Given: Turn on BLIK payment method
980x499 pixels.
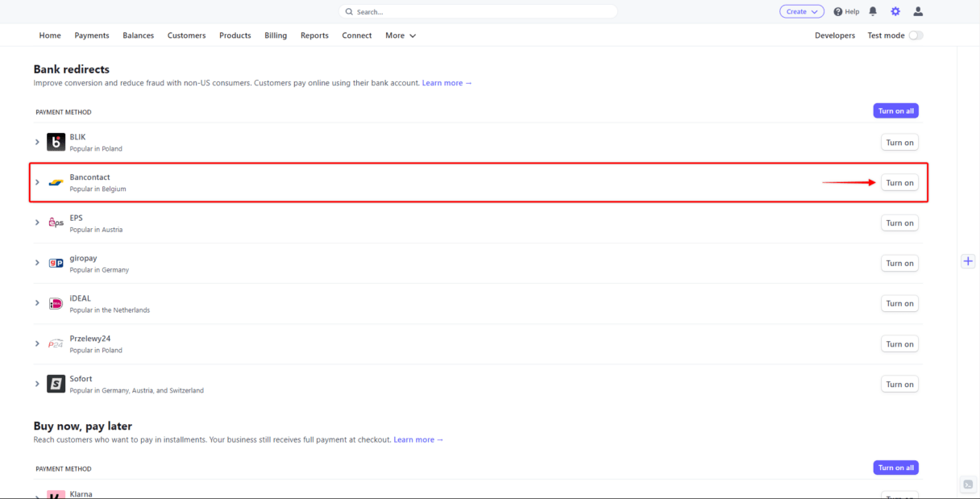Looking at the screenshot, I should click(x=899, y=143).
